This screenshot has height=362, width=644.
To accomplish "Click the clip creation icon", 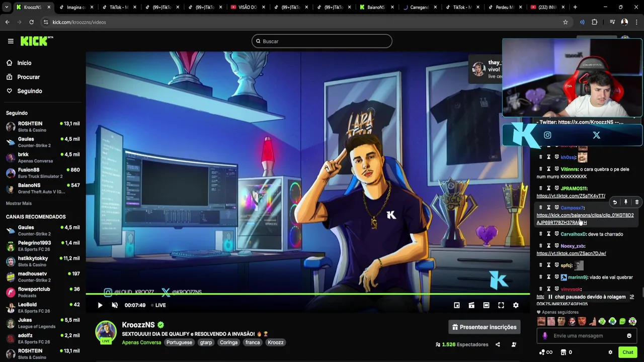I will (471, 305).
